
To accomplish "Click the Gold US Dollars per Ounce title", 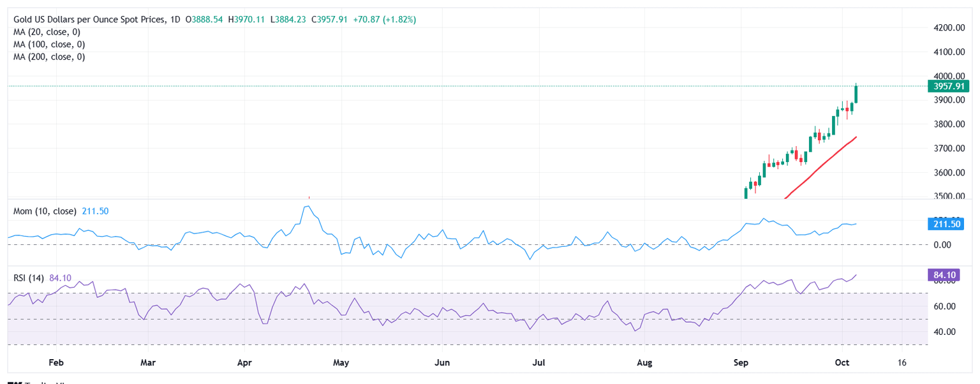I will click(x=87, y=20).
